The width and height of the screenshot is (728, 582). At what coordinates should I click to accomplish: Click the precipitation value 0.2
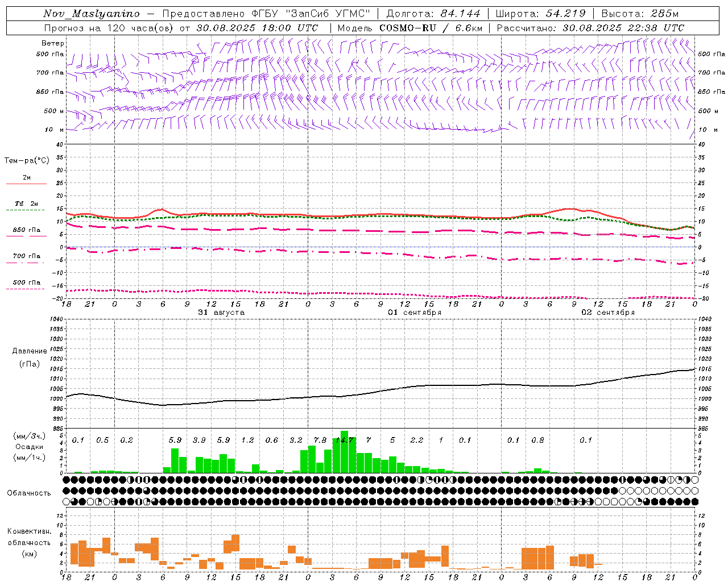click(126, 440)
